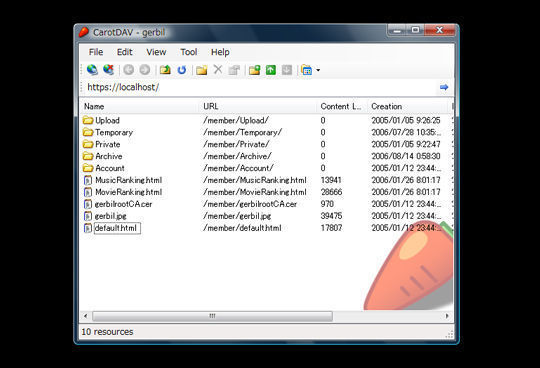Click the 13941 content length value

point(331,180)
